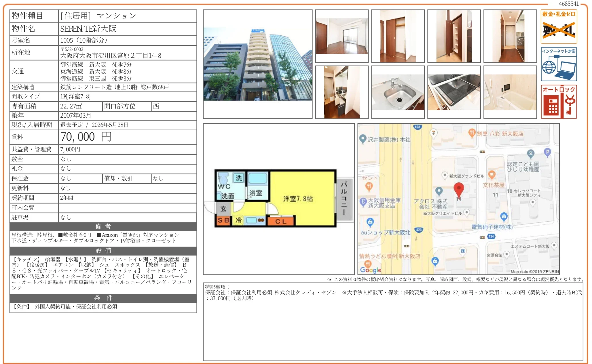Open the living room photo thumbnail
This screenshot has height=364, width=592.
tap(342, 36)
